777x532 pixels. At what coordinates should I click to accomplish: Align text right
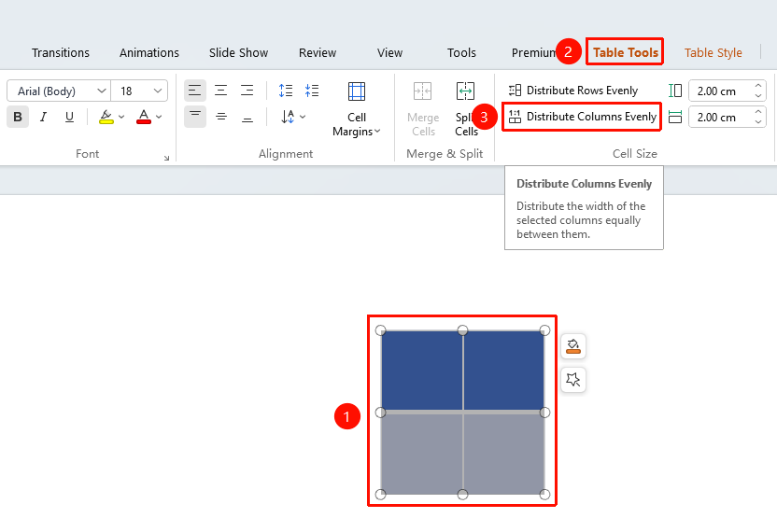tap(247, 91)
